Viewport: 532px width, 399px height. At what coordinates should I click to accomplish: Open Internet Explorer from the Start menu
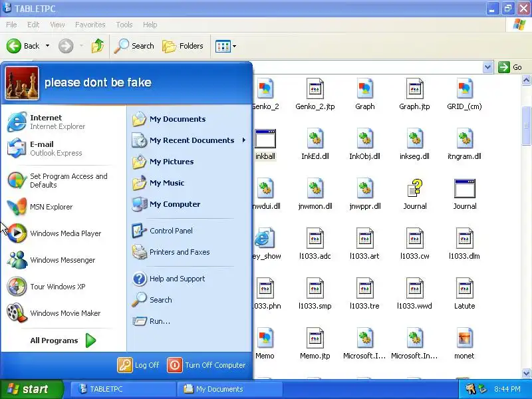[46, 122]
